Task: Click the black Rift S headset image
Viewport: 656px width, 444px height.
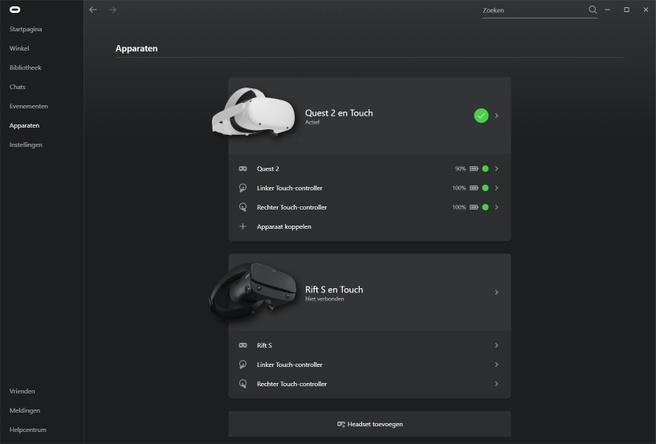Action: [x=252, y=290]
